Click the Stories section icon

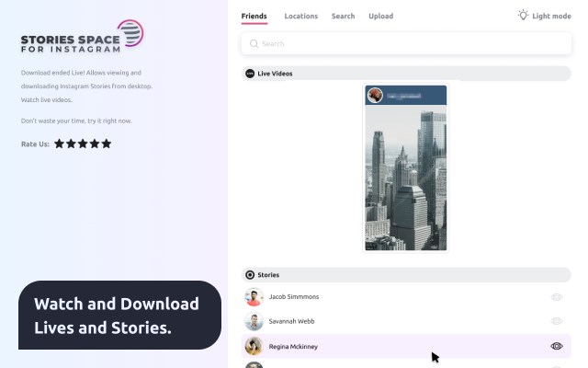250,275
